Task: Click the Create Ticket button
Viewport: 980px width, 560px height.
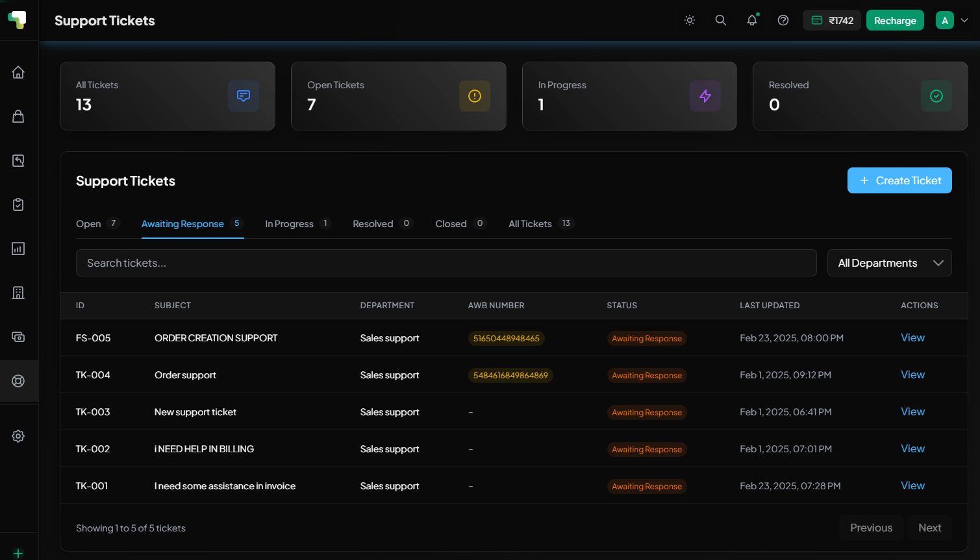Action: (899, 180)
